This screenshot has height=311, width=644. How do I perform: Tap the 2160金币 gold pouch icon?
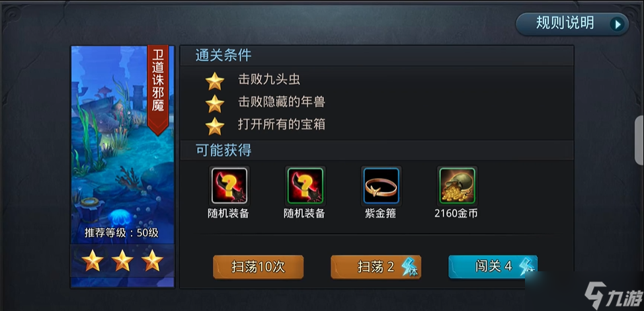[x=457, y=186]
